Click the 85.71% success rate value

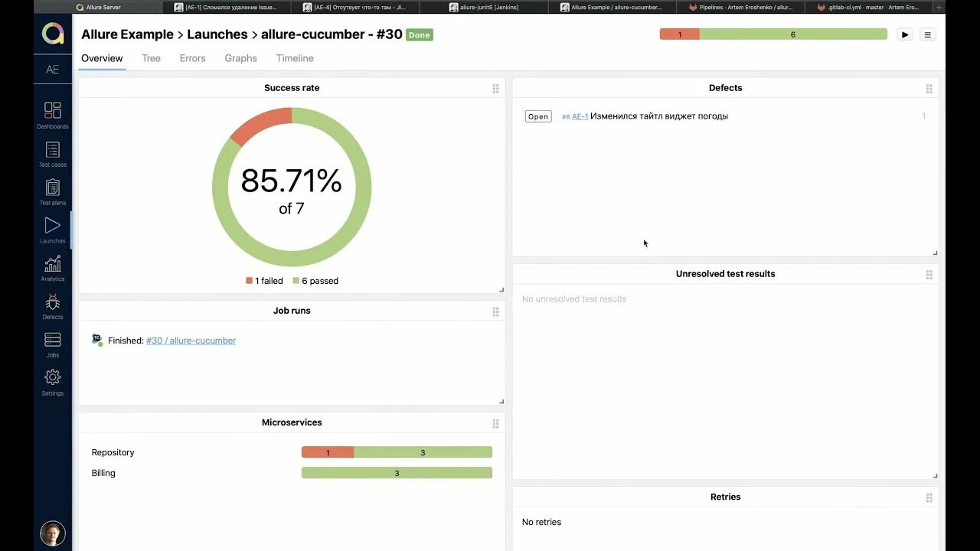[291, 181]
